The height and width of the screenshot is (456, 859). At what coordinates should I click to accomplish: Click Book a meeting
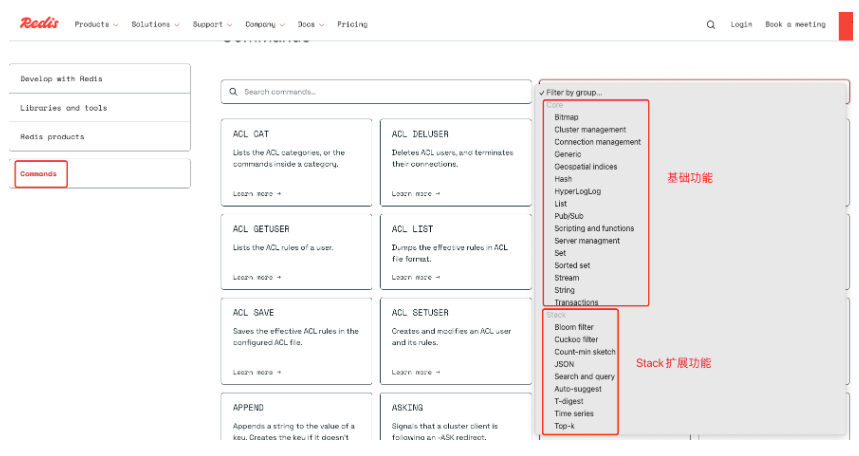point(795,24)
